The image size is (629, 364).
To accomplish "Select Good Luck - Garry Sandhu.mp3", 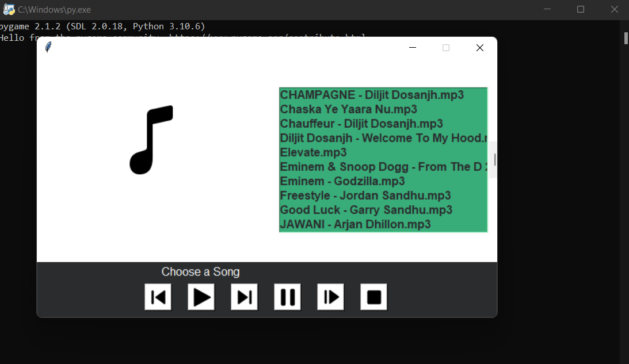I will pyautogui.click(x=366, y=209).
